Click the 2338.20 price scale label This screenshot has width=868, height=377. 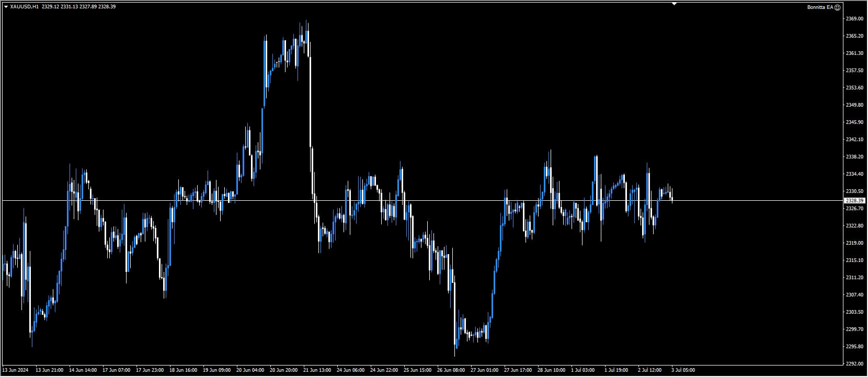tap(854, 157)
